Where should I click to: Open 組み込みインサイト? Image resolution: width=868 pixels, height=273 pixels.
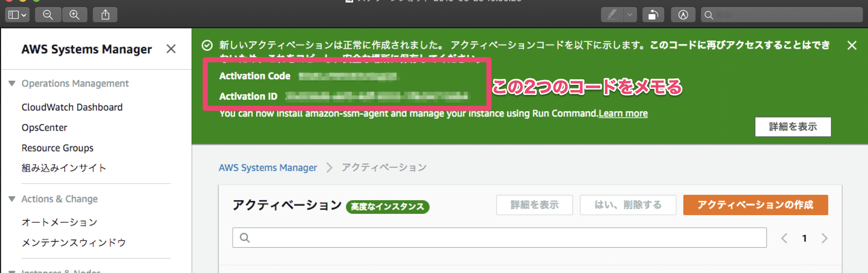(64, 168)
